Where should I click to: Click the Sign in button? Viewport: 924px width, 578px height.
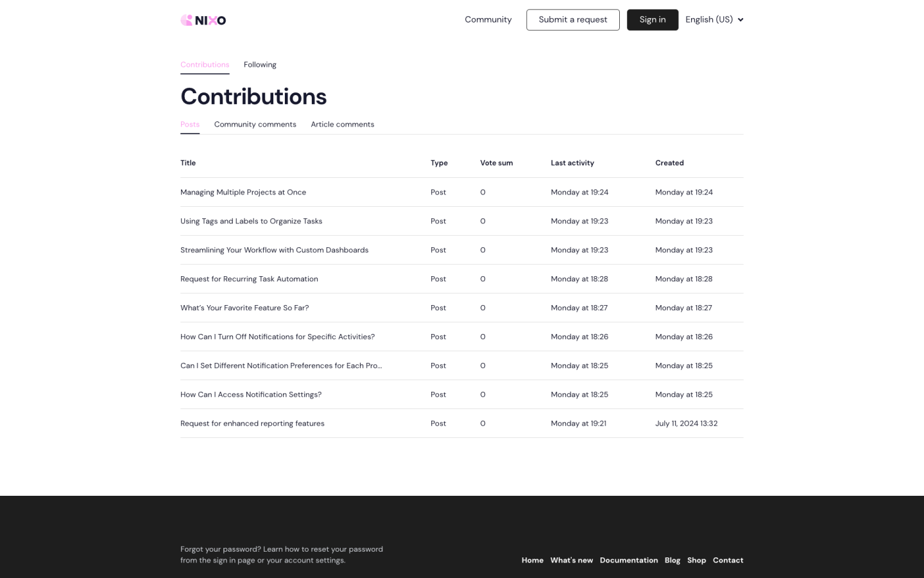coord(652,20)
